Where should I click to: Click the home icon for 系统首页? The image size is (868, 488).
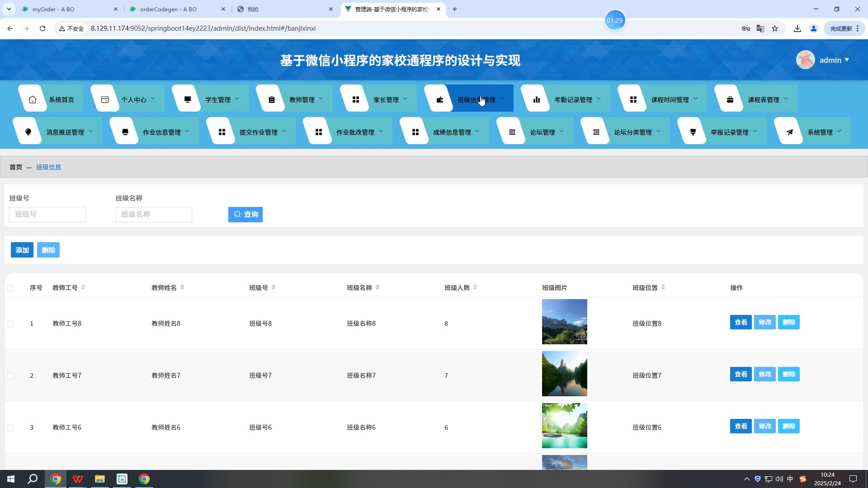(33, 99)
